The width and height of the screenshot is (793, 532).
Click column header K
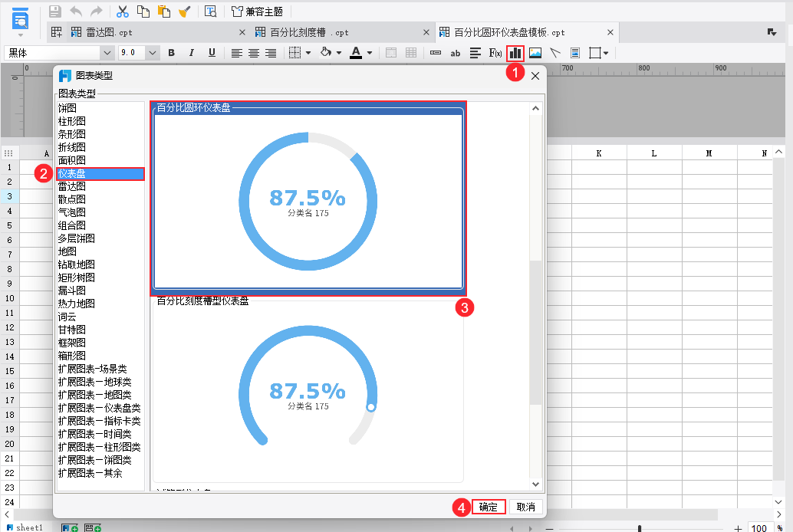(x=599, y=153)
